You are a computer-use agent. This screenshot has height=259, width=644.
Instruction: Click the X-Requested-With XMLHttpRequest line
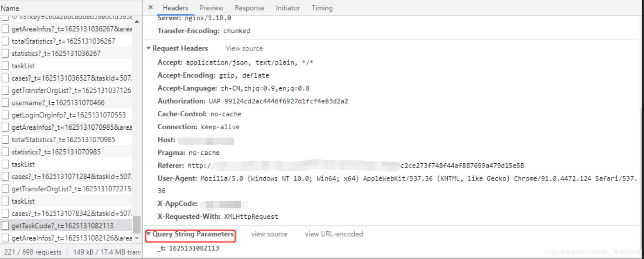click(x=218, y=216)
